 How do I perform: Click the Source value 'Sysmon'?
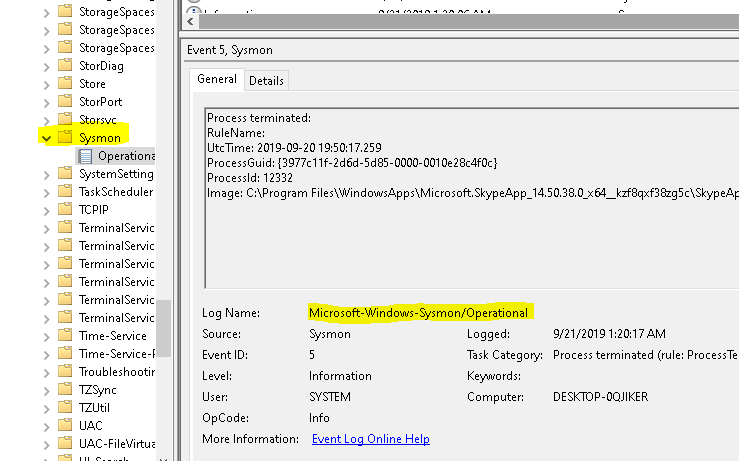coord(330,334)
